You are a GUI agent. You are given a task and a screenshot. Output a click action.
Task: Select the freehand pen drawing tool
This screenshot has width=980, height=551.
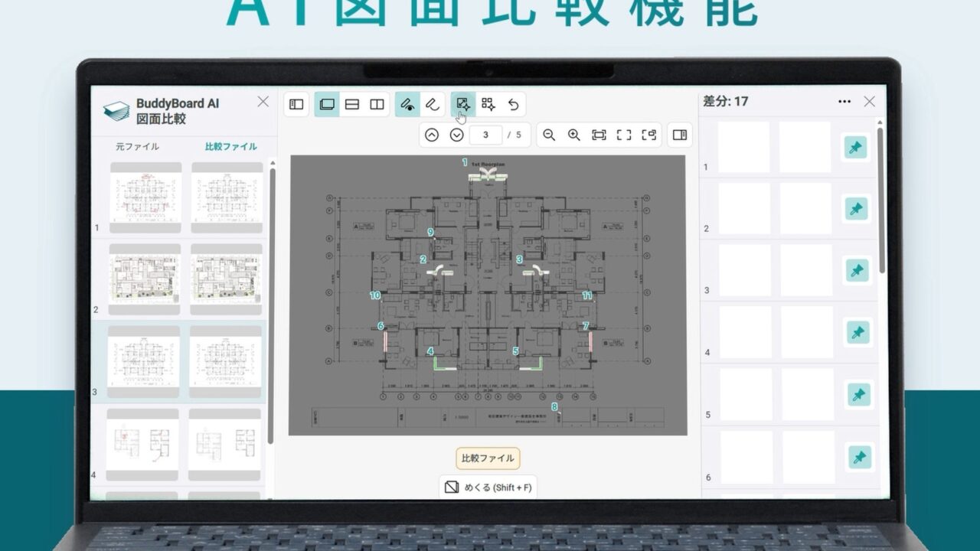[433, 104]
